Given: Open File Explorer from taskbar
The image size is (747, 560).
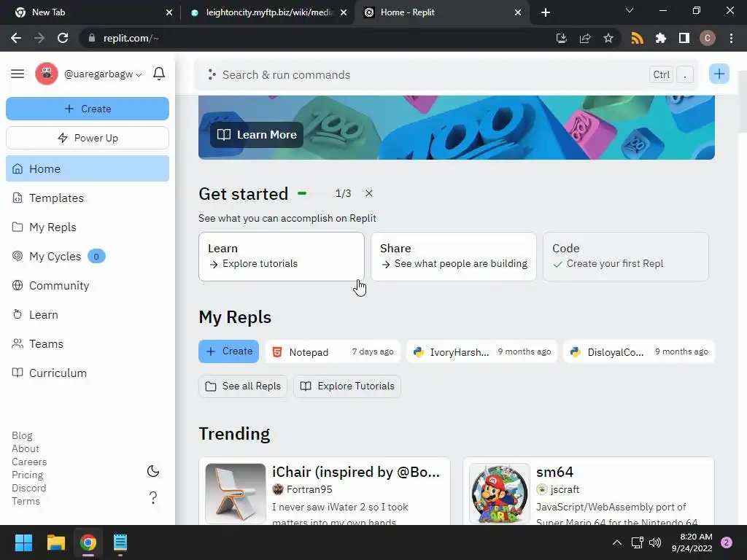Looking at the screenshot, I should coord(55,542).
